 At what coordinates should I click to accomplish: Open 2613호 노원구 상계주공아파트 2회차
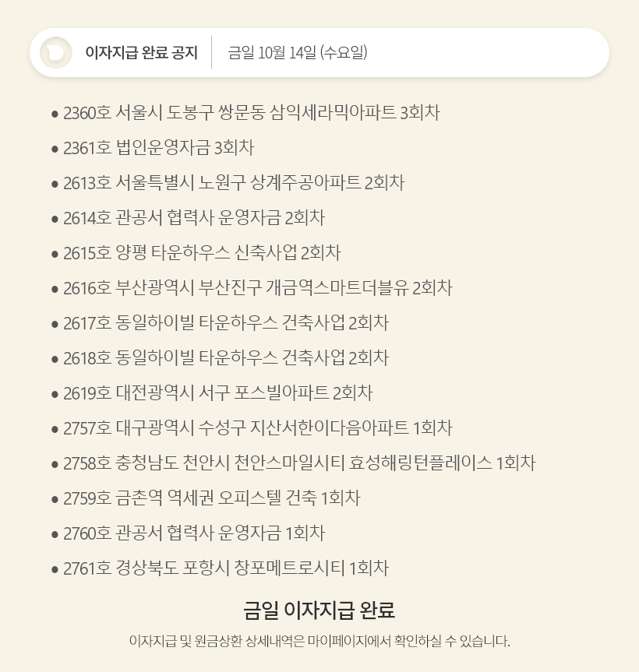233,183
